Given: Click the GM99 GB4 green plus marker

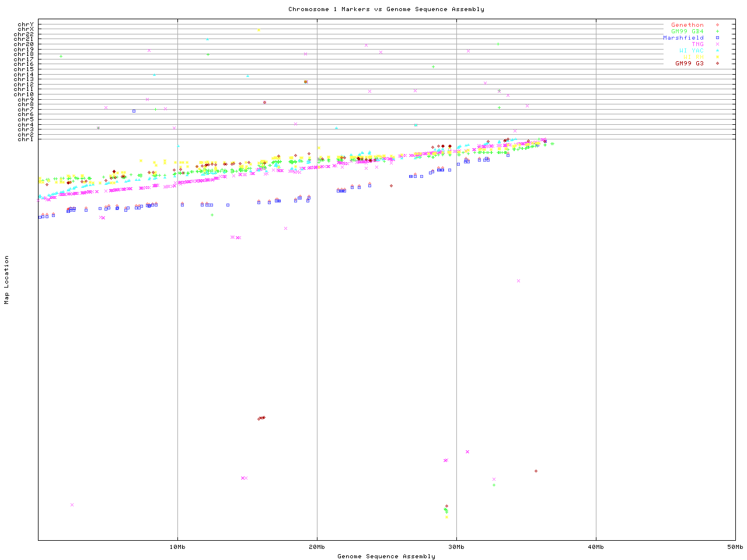Looking at the screenshot, I should pos(717,32).
